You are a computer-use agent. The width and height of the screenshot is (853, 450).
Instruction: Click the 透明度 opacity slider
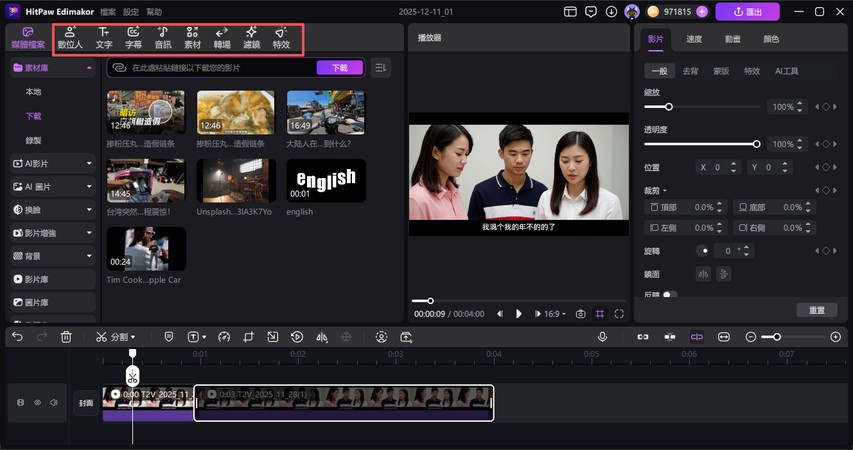(x=700, y=144)
